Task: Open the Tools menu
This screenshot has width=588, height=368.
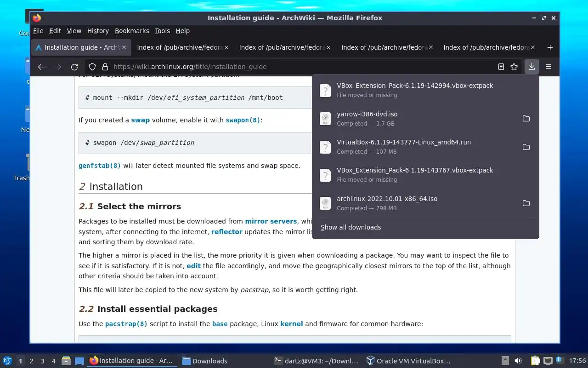Action: click(x=162, y=31)
